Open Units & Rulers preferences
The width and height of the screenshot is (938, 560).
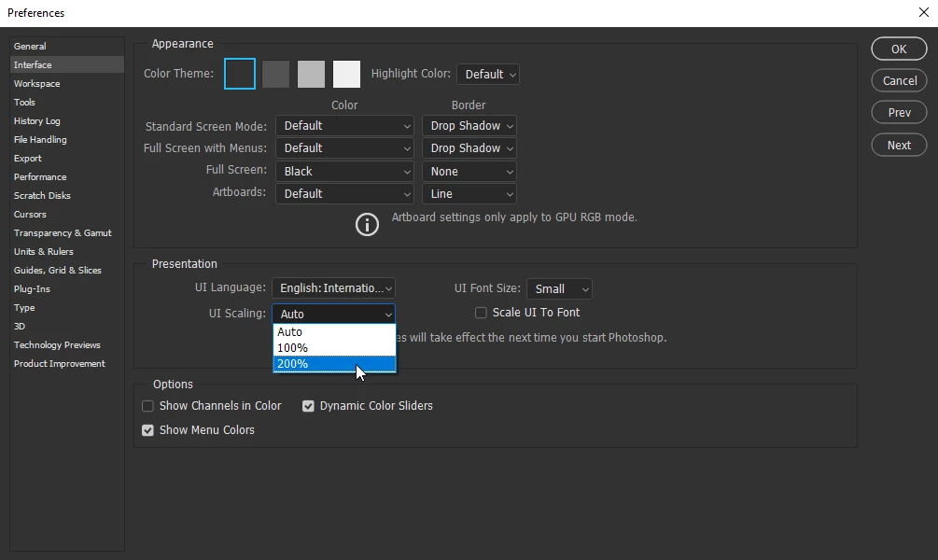(67, 251)
